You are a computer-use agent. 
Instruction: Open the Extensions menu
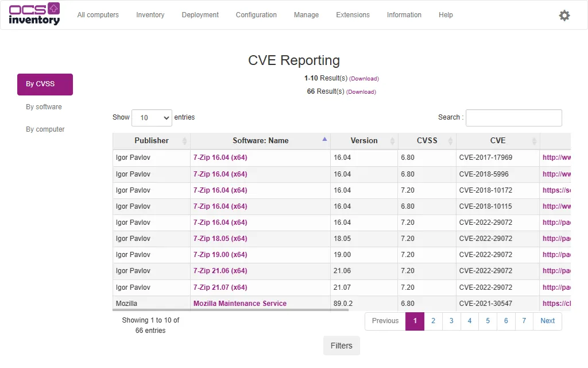point(353,14)
